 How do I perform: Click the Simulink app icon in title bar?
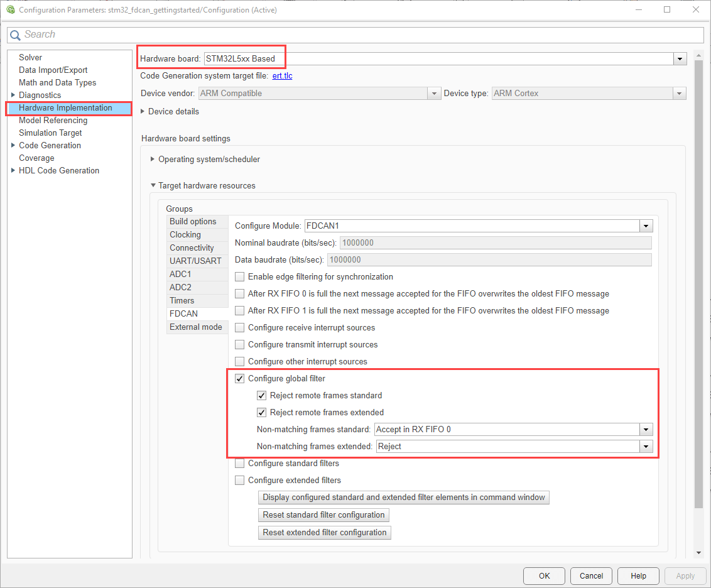click(11, 9)
